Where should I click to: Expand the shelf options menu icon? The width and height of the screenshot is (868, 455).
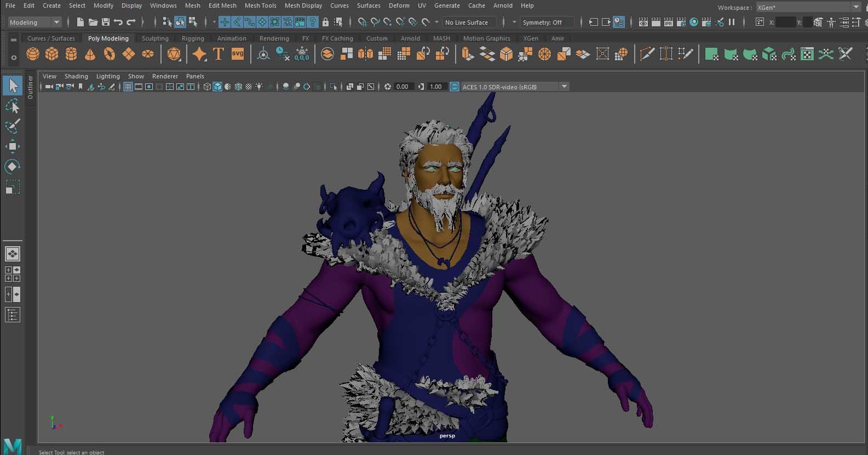click(13, 39)
